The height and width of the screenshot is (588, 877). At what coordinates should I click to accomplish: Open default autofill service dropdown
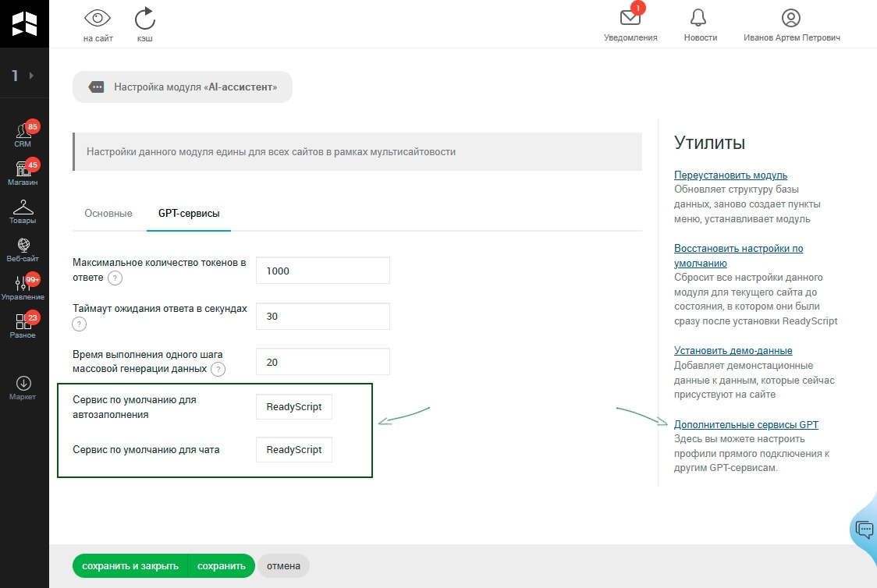pyautogui.click(x=293, y=407)
